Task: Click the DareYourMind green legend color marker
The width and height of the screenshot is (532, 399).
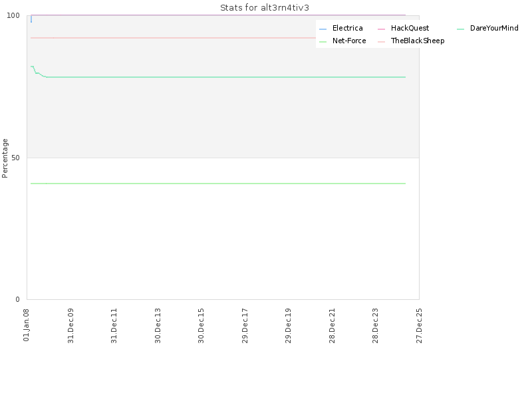Action: [460, 29]
